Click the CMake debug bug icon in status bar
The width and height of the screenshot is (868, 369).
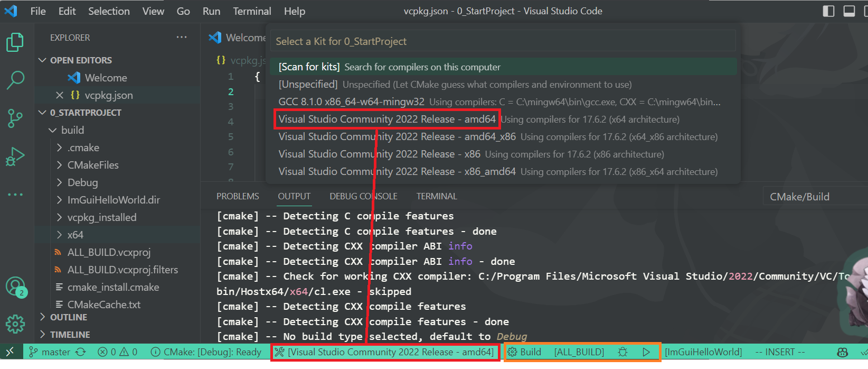coord(623,352)
